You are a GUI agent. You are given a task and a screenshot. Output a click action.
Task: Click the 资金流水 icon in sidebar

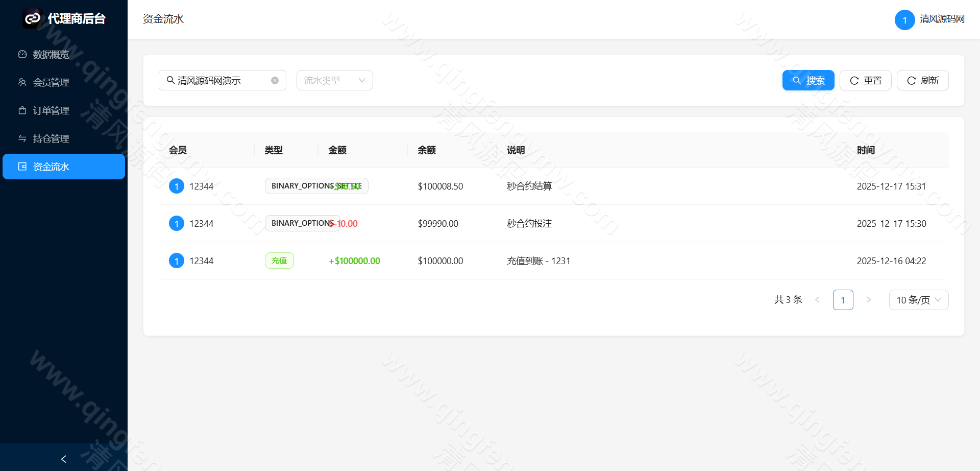tap(21, 166)
